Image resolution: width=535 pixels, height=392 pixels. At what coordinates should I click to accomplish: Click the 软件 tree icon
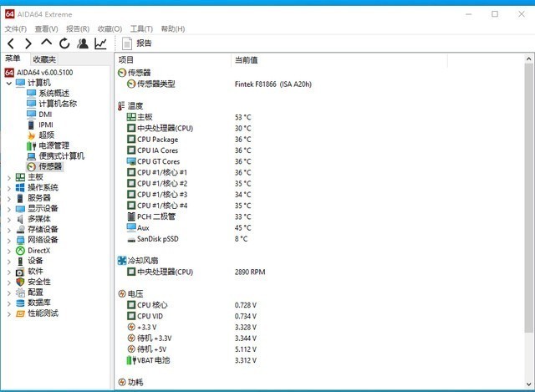pyautogui.click(x=20, y=272)
